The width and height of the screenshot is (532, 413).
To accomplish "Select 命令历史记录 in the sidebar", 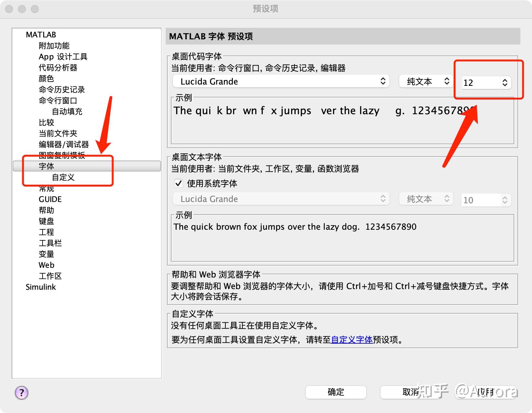I will pos(61,89).
